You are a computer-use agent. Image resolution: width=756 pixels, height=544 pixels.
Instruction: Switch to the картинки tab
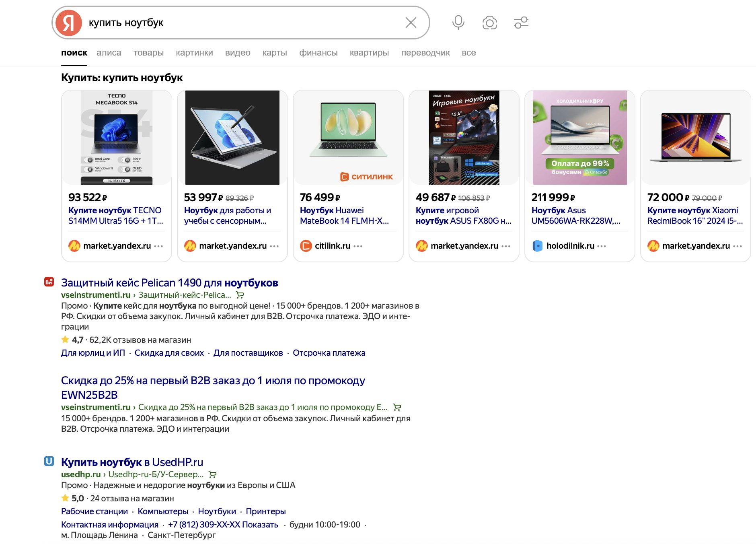194,53
